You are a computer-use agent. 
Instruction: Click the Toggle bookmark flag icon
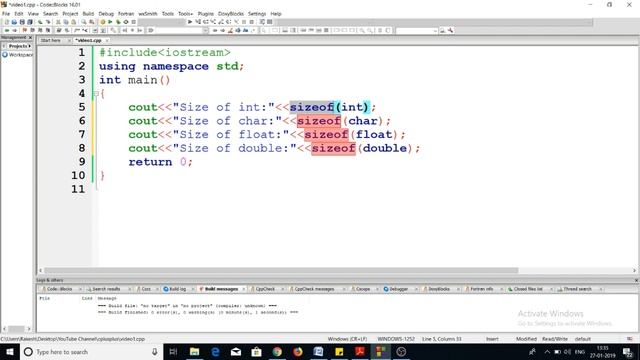point(24,31)
